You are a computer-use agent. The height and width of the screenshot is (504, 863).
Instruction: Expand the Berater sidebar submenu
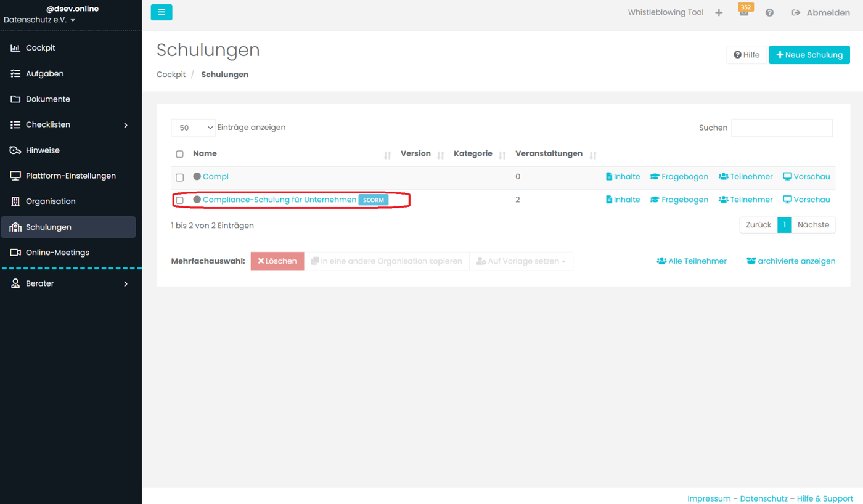pos(126,284)
